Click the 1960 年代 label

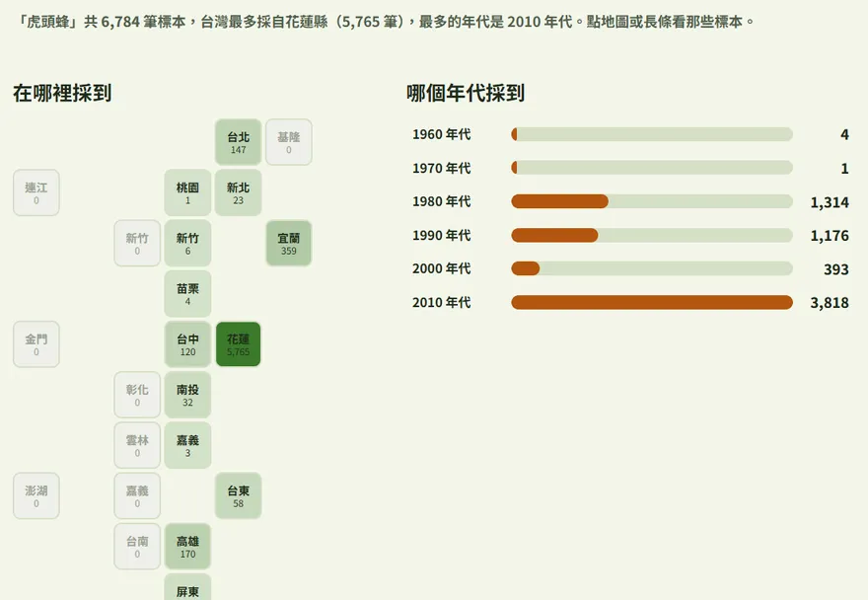pyautogui.click(x=441, y=134)
